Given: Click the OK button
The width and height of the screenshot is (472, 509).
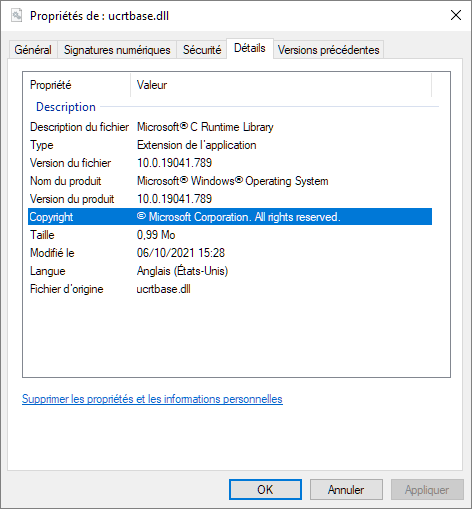Looking at the screenshot, I should coord(265,489).
